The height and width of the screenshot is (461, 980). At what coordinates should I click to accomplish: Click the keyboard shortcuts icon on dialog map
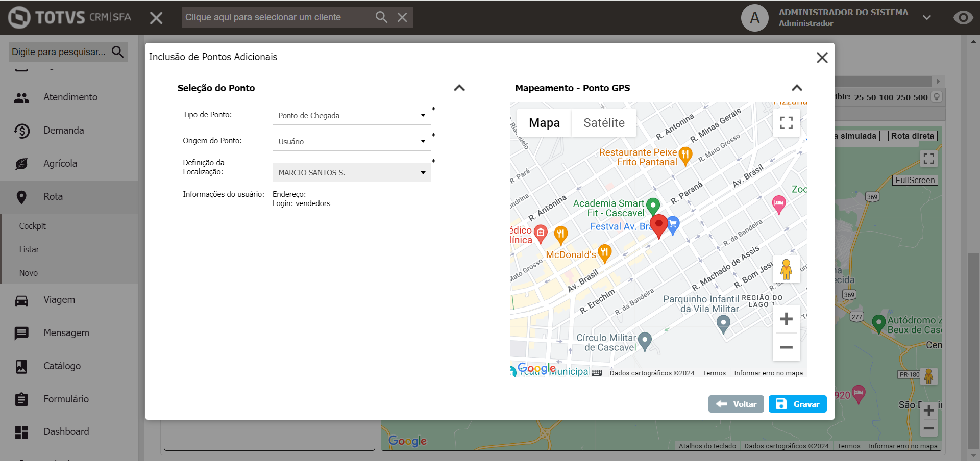[597, 373]
